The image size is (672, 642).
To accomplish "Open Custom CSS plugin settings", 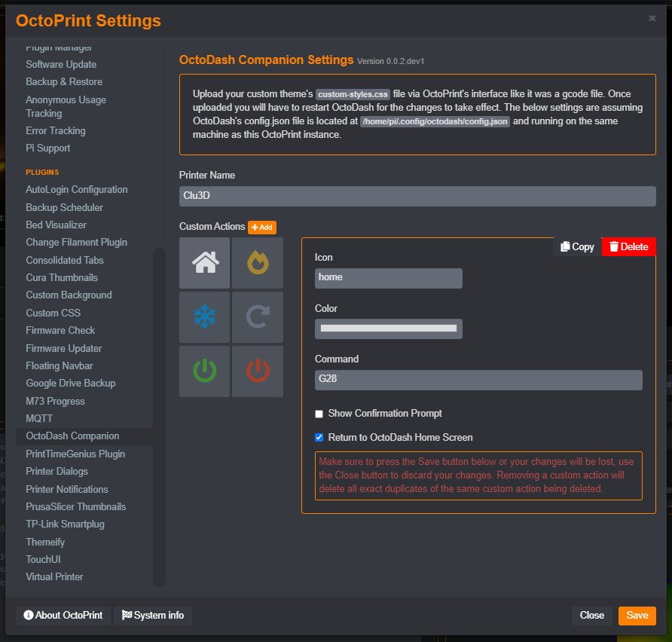I will (53, 313).
